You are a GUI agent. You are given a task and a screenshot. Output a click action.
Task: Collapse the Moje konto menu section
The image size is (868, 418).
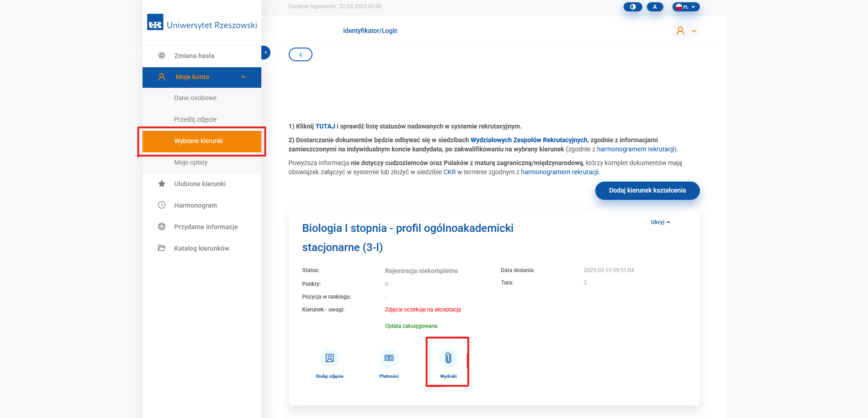243,77
